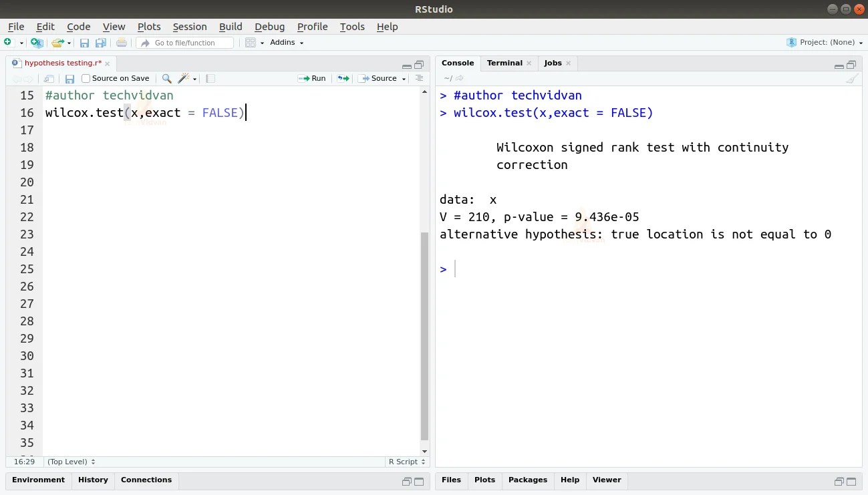Expand the Panes layout dropdown arrow

(x=262, y=43)
